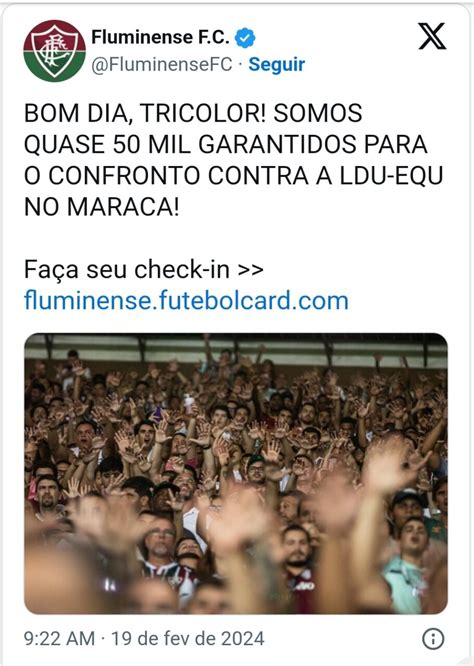
Task: Open the @FluminenseFC handle
Action: click(162, 65)
